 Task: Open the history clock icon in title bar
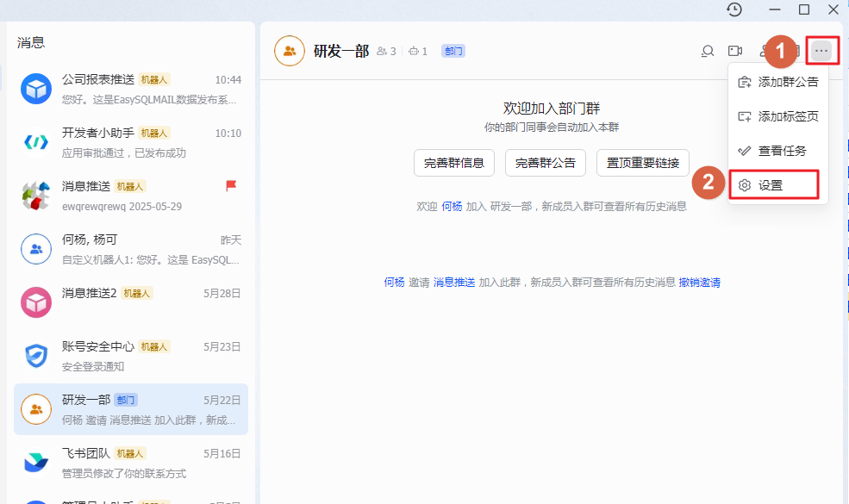[734, 9]
